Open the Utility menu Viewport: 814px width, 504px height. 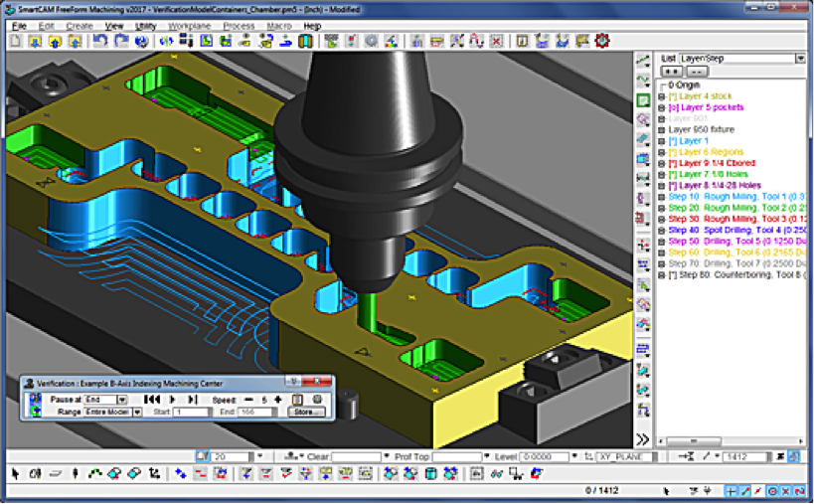tap(145, 25)
